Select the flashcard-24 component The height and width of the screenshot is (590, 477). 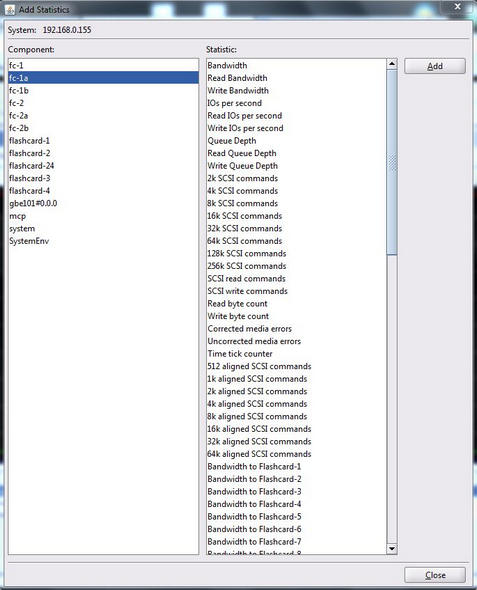pyautogui.click(x=103, y=166)
